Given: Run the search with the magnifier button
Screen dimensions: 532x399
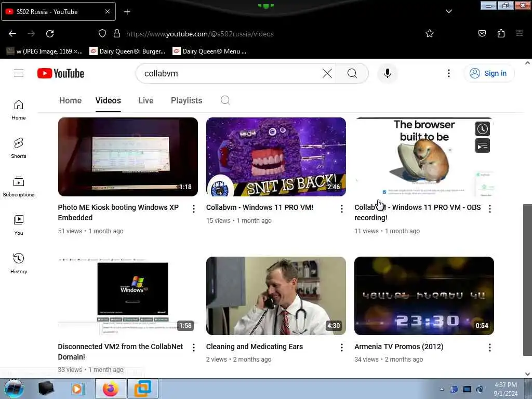Looking at the screenshot, I should (x=352, y=73).
